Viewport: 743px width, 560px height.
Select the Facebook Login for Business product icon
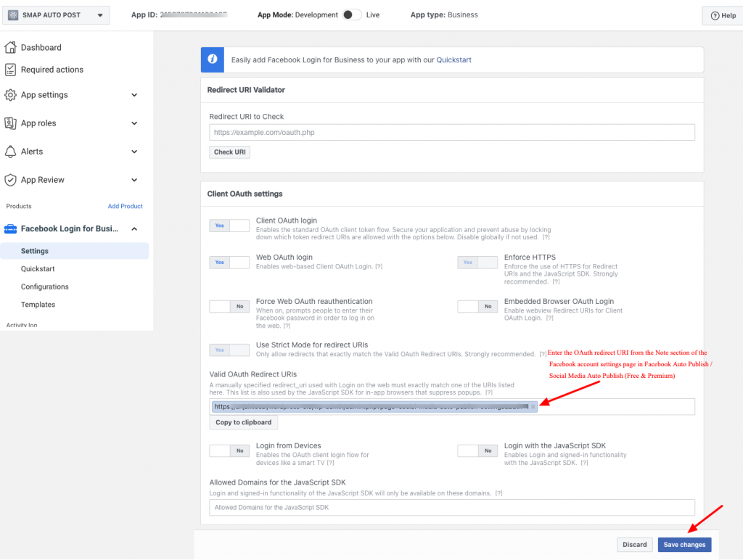click(x=13, y=228)
